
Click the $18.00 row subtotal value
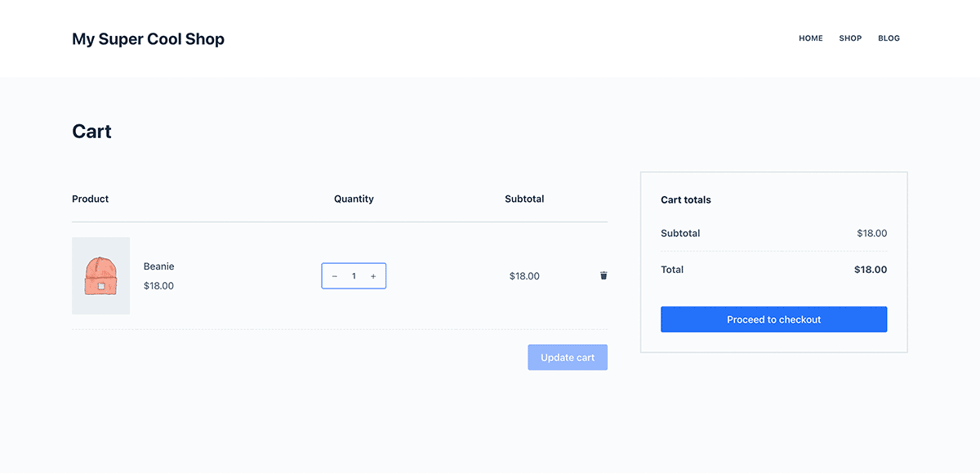(x=524, y=275)
